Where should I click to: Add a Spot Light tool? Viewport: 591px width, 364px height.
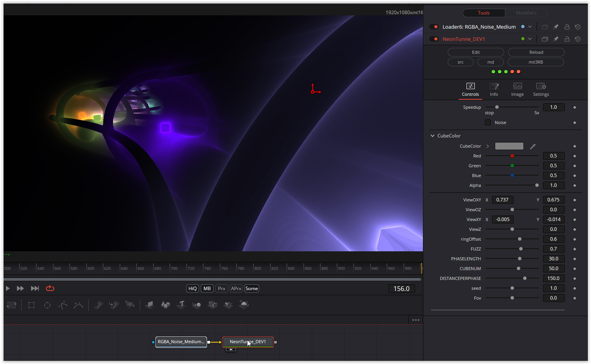[228, 305]
